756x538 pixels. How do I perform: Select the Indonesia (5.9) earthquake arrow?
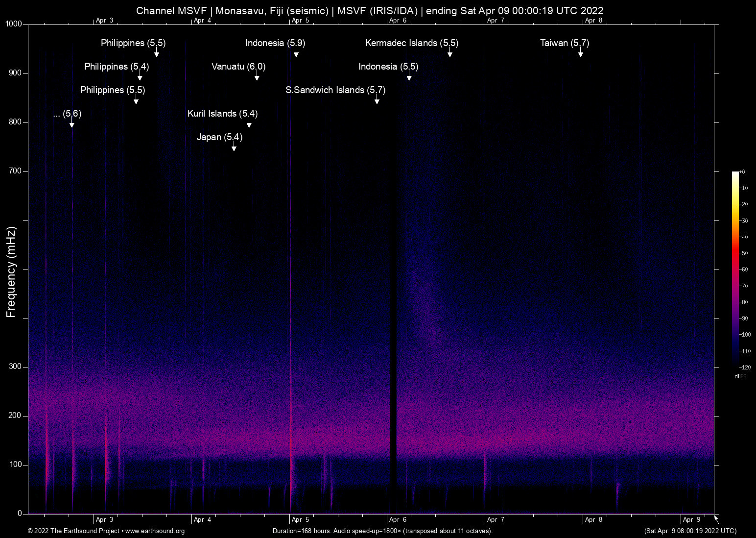coord(296,54)
